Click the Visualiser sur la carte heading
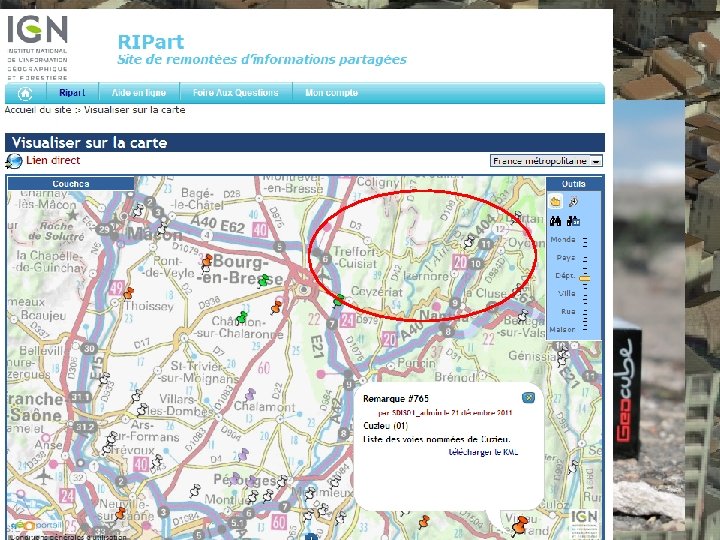This screenshot has width=720, height=540. pos(90,143)
